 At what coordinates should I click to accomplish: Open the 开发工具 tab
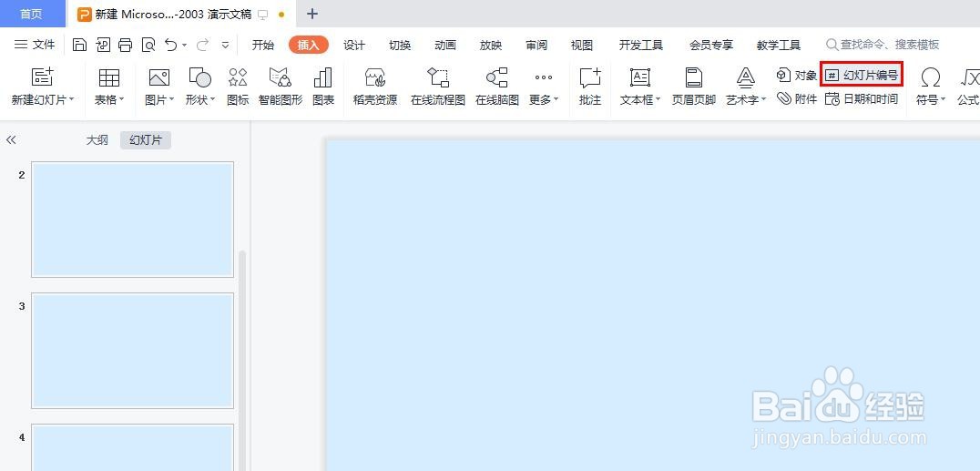click(x=640, y=45)
